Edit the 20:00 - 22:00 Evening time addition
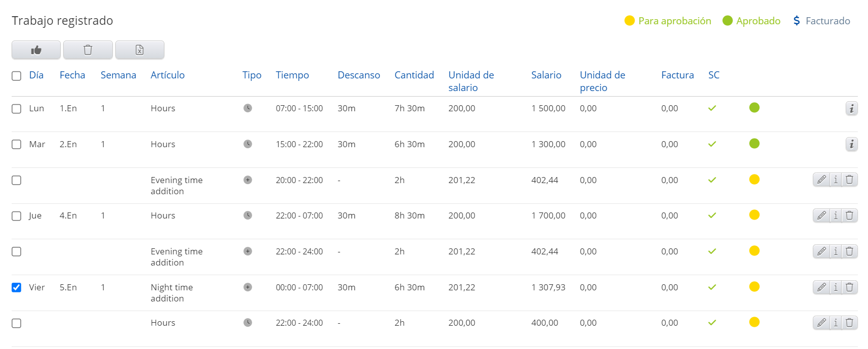Screen dimensions: 868x349 [x=821, y=180]
